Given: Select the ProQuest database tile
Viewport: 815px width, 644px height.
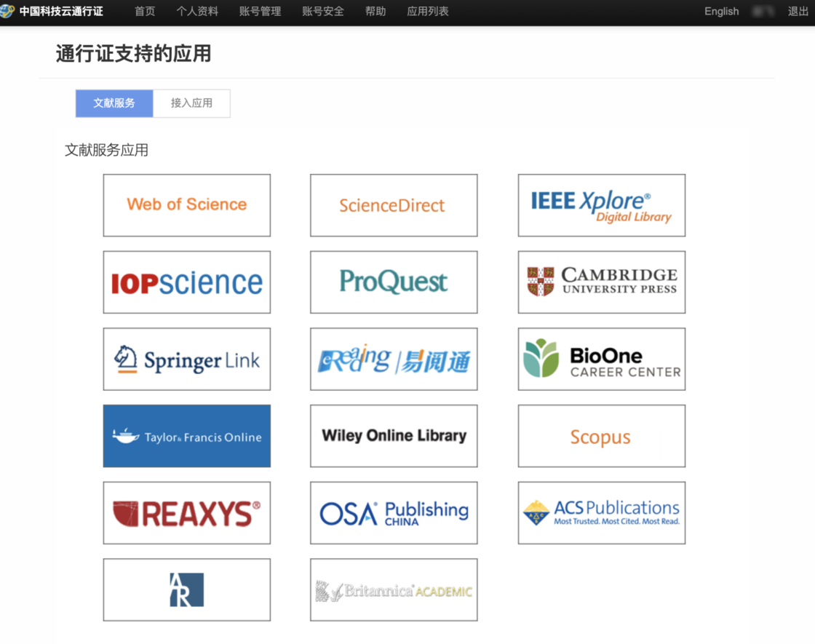Looking at the screenshot, I should click(394, 282).
